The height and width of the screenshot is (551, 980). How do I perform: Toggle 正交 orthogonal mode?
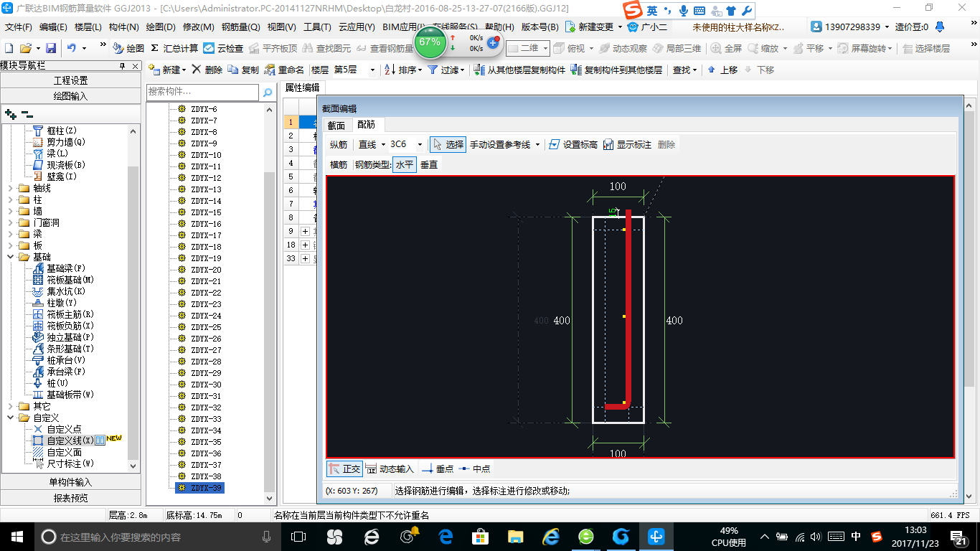[x=344, y=468]
